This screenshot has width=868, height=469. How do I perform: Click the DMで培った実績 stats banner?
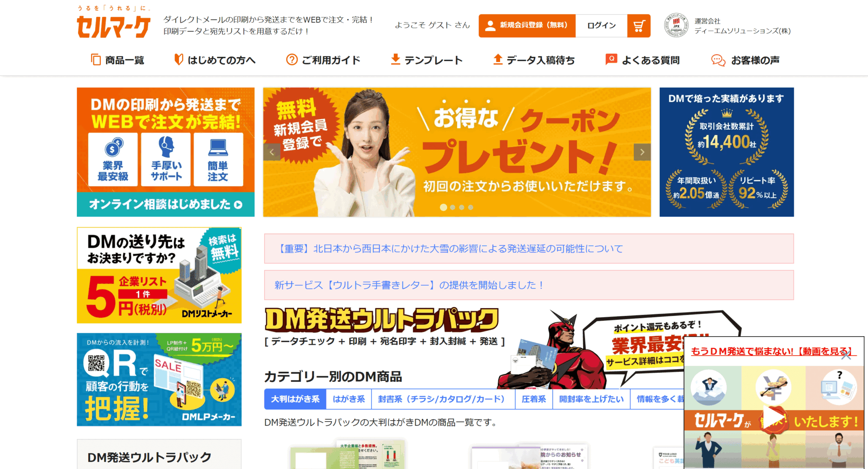pos(726,152)
